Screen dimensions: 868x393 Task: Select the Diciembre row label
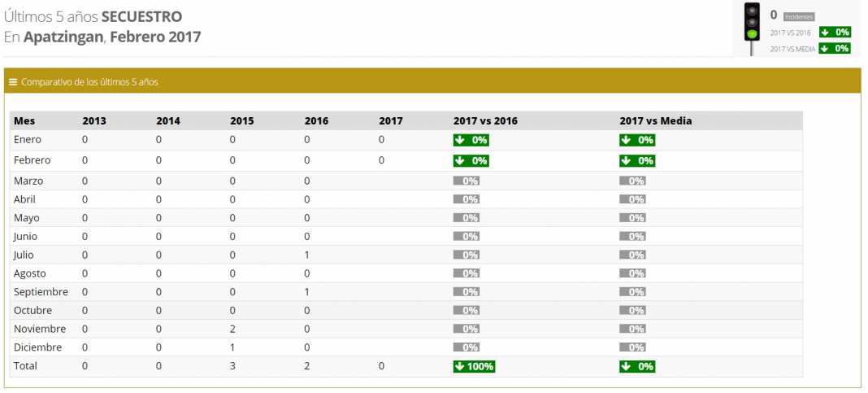click(x=37, y=347)
